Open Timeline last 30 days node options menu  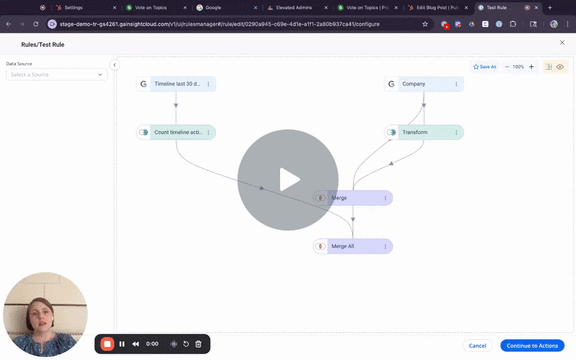(208, 84)
